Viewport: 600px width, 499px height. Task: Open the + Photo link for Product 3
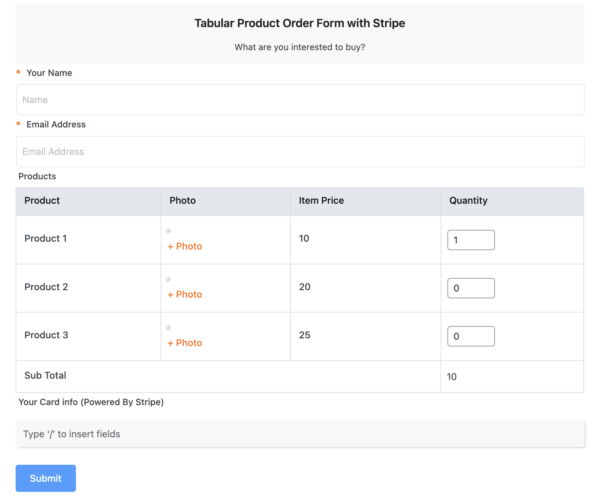pos(184,343)
